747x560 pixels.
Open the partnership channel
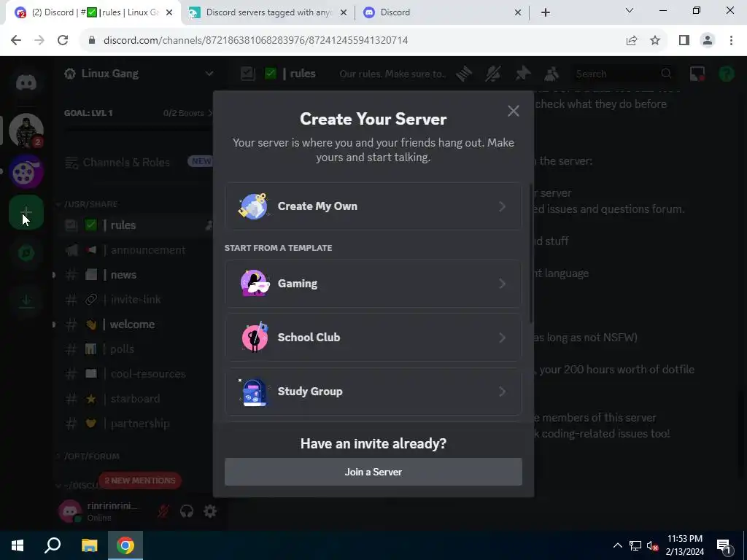click(136, 424)
